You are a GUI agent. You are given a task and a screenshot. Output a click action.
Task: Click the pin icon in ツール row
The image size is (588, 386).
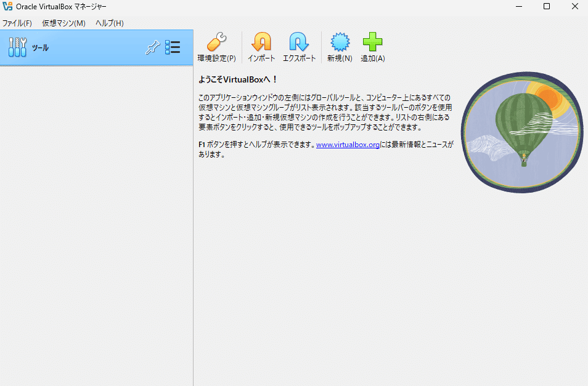coord(152,47)
